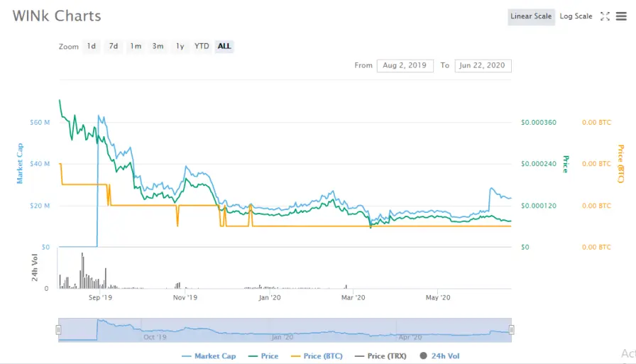The height and width of the screenshot is (364, 636).
Task: Toggle fullscreen chart view icon
Action: point(605,16)
